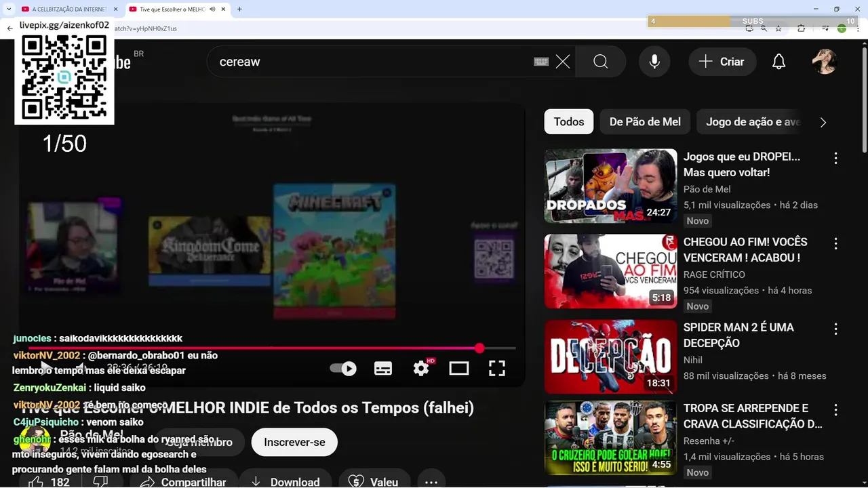Open zoom magnifier icon in address bar

(x=764, y=28)
